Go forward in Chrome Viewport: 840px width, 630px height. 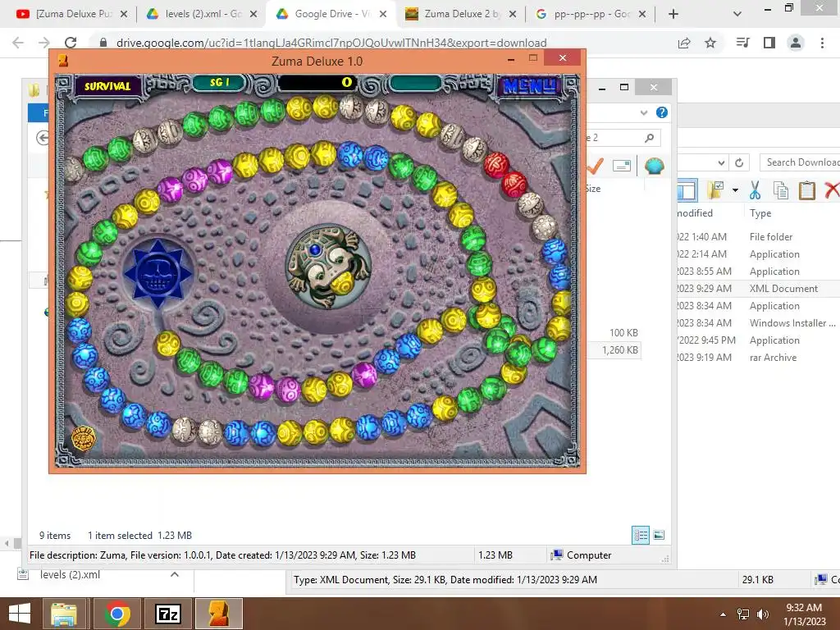coord(44,43)
